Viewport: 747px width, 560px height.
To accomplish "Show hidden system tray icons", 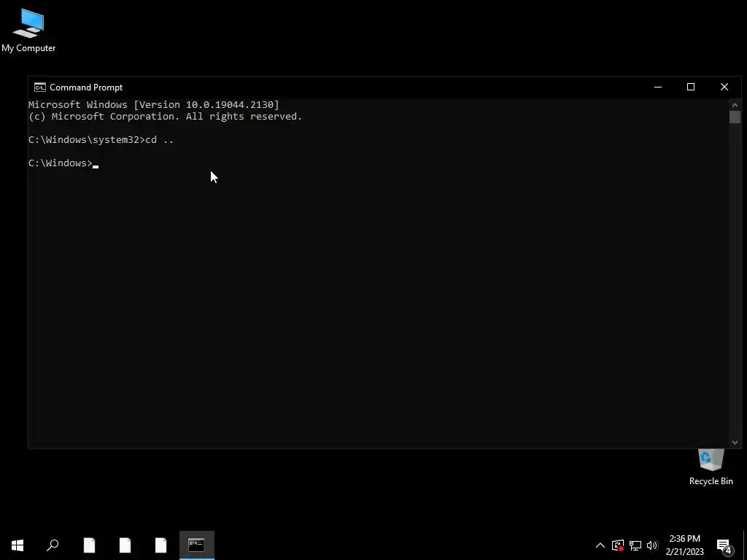I will pyautogui.click(x=600, y=545).
